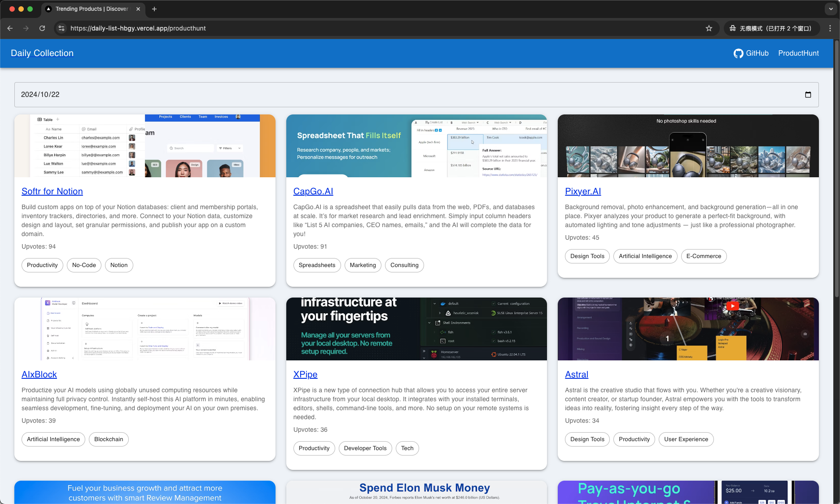Click the browser back arrow

coord(10,28)
